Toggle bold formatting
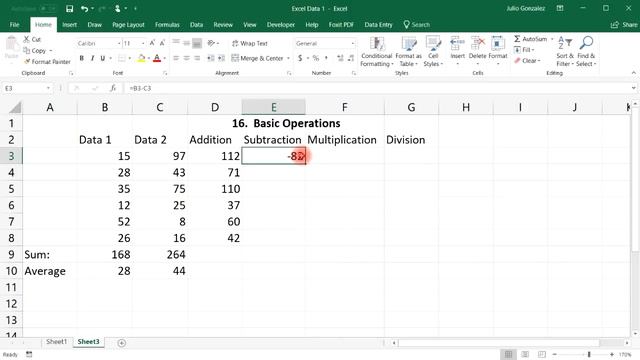 click(82, 58)
